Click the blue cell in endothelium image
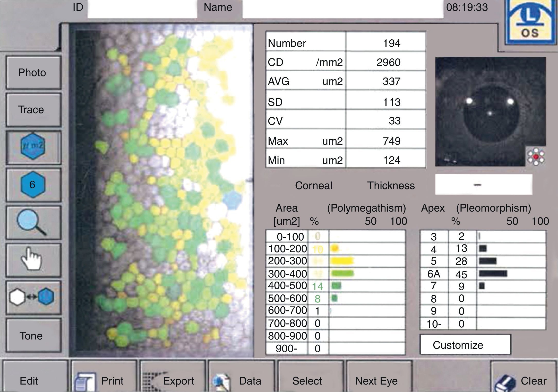558x392 pixels. pyautogui.click(x=232, y=200)
